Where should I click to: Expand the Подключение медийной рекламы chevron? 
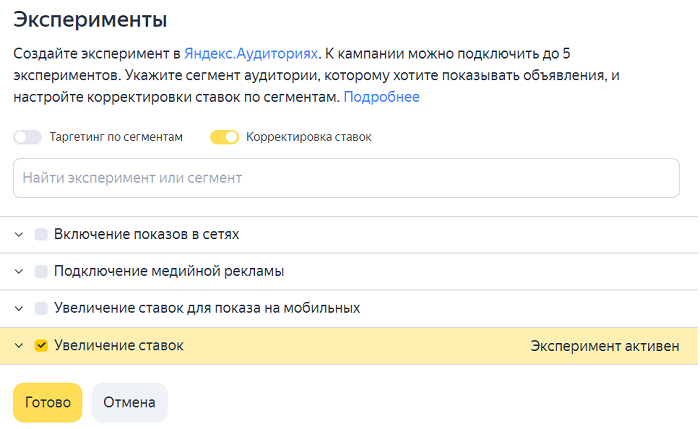coord(19,271)
